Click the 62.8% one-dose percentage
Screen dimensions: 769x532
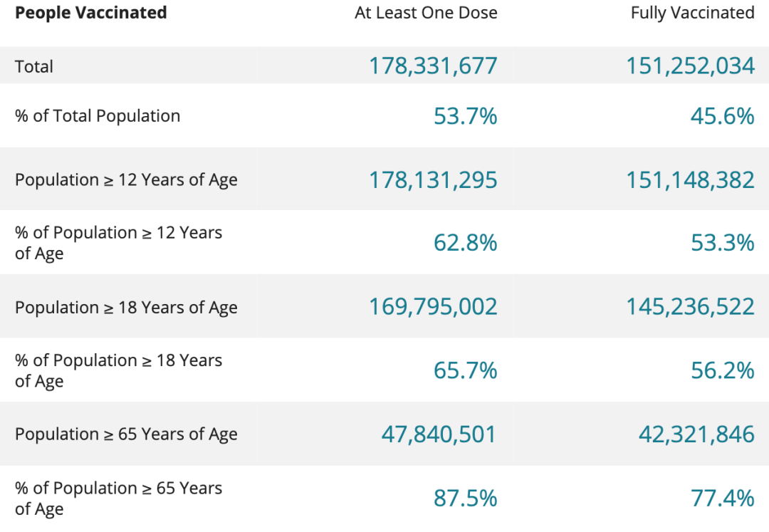click(x=465, y=243)
